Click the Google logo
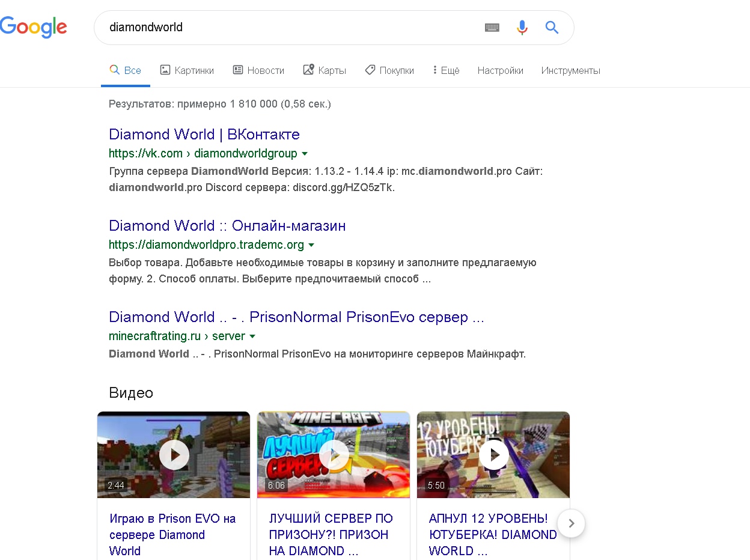This screenshot has width=750, height=560. tap(34, 28)
